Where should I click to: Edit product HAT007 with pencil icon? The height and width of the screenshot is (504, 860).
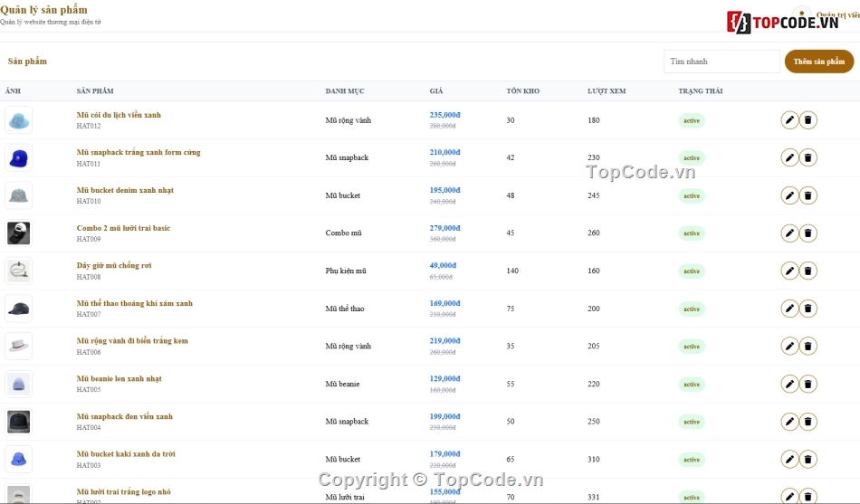789,309
